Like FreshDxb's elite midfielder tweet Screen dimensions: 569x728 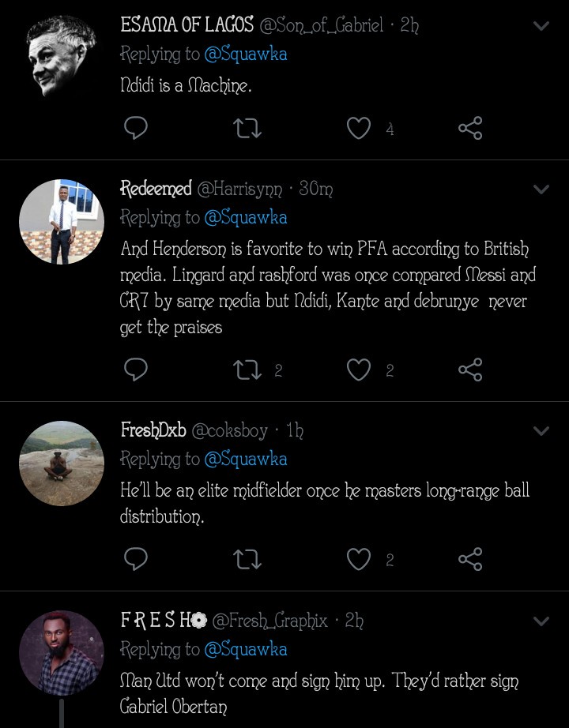coord(359,559)
